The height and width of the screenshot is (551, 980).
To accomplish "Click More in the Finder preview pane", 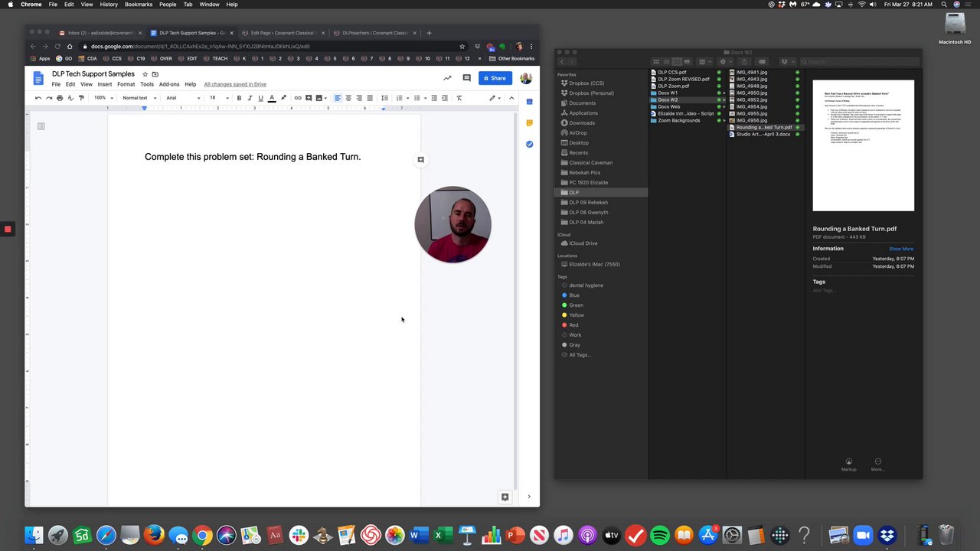I will coord(877,465).
